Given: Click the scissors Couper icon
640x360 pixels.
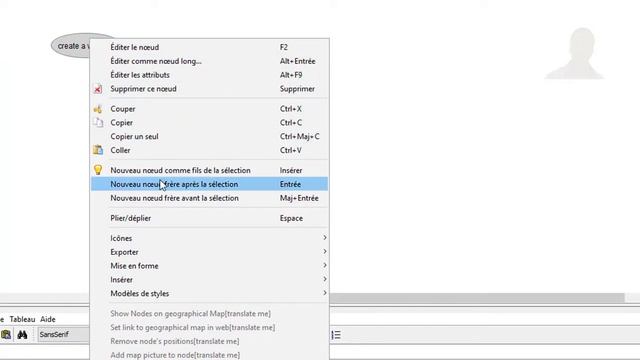Looking at the screenshot, I should coord(98,109).
